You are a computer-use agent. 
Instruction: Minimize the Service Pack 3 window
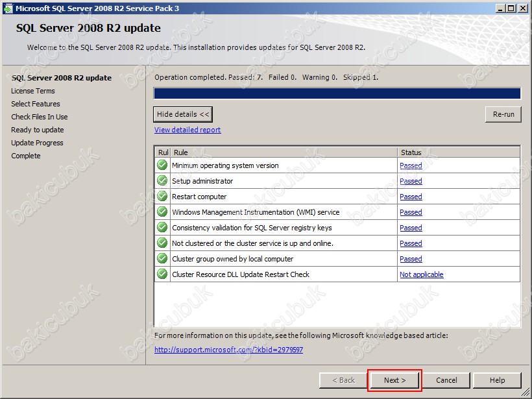tap(500, 8)
